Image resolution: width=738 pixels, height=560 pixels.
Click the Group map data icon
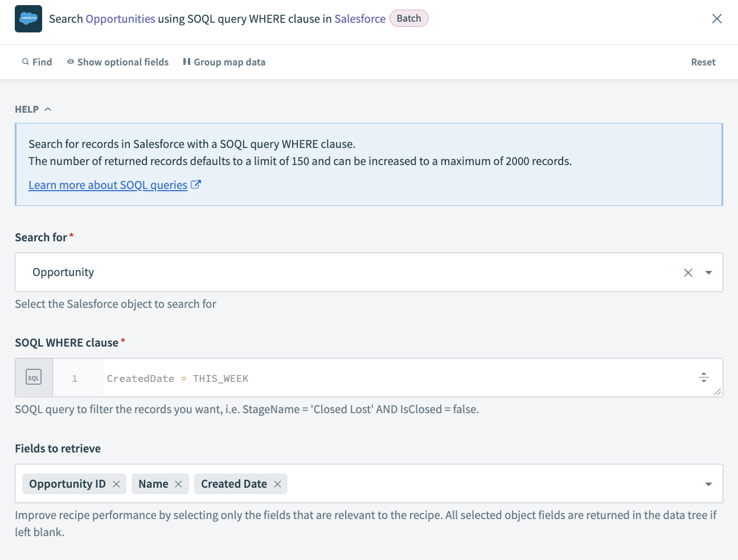click(x=187, y=61)
